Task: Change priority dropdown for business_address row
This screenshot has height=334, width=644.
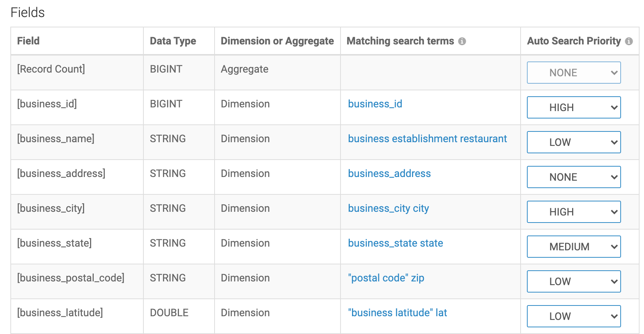Action: pyautogui.click(x=574, y=177)
